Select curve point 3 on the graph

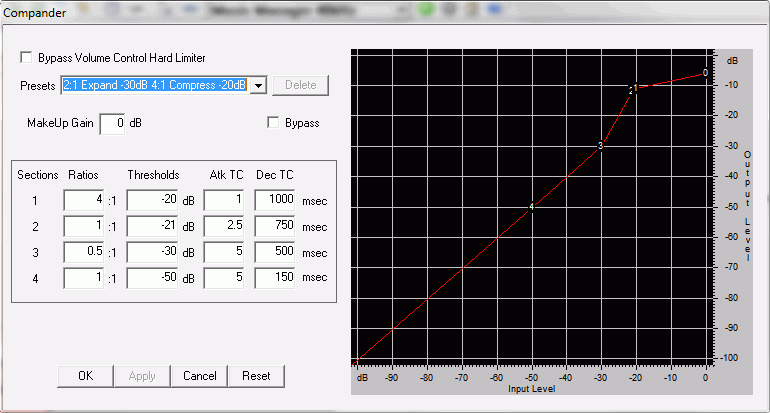[x=600, y=146]
